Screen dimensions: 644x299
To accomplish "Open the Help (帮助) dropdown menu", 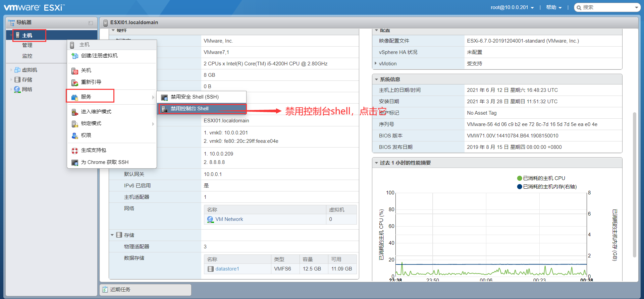I will 554,7.
